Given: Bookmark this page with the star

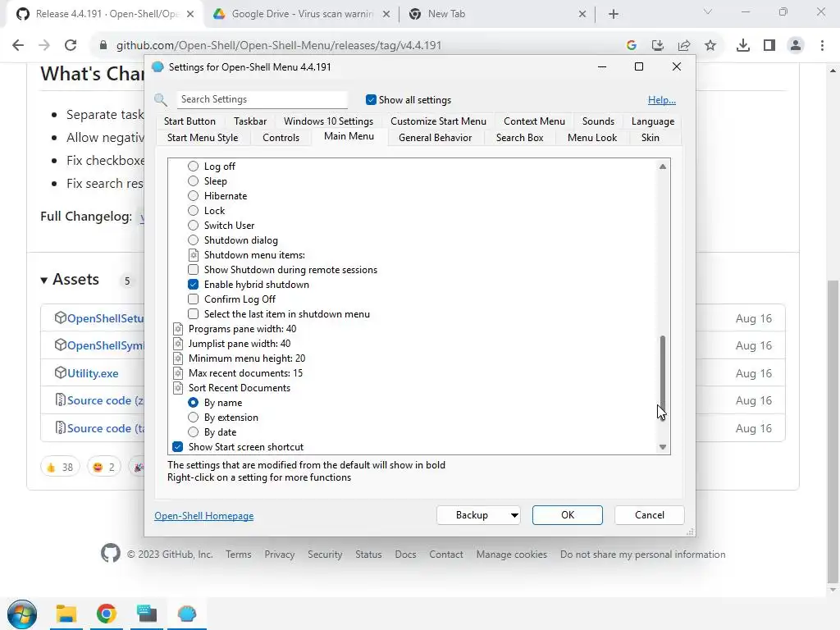Looking at the screenshot, I should [710, 45].
